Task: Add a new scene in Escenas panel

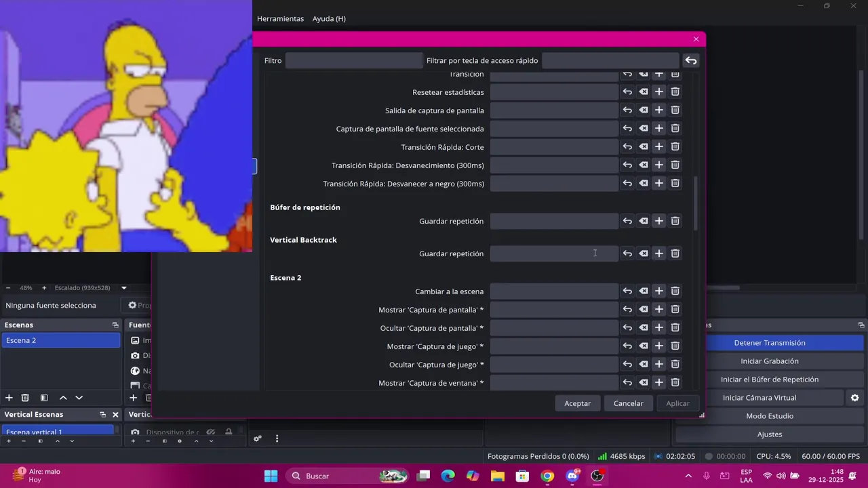Action: click(9, 398)
